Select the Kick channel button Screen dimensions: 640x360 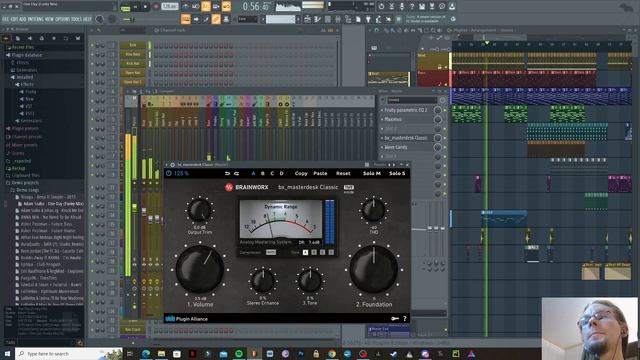click(x=133, y=45)
